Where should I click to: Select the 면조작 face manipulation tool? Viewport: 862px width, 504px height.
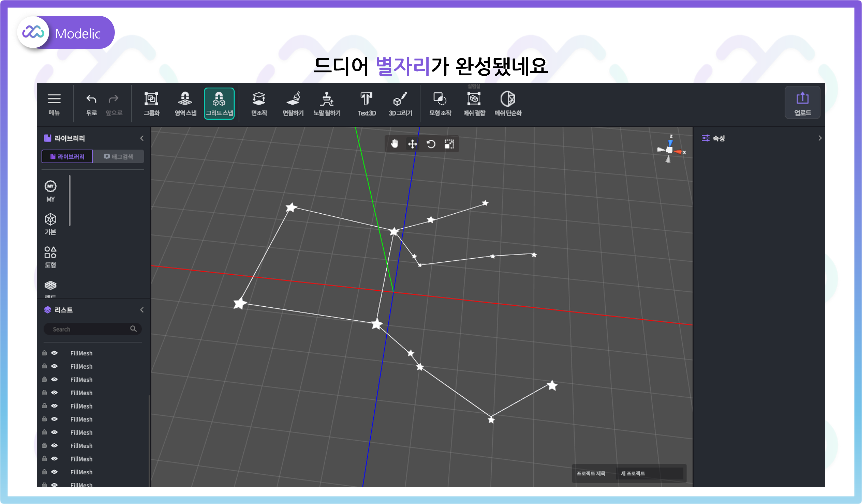point(259,104)
